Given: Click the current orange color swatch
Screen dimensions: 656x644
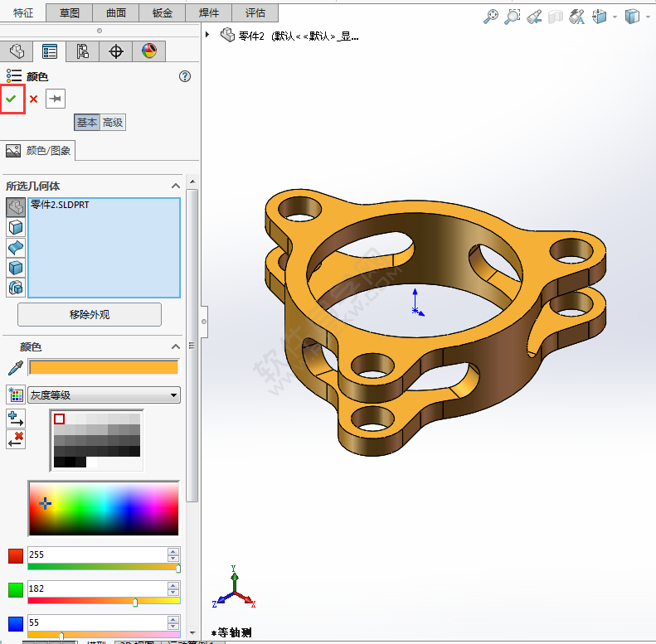Looking at the screenshot, I should pyautogui.click(x=104, y=367).
